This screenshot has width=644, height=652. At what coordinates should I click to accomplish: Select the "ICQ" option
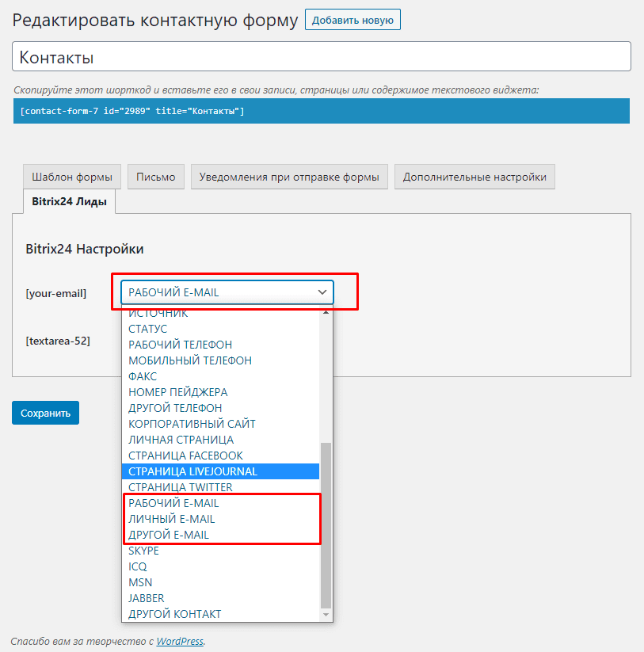pos(137,566)
